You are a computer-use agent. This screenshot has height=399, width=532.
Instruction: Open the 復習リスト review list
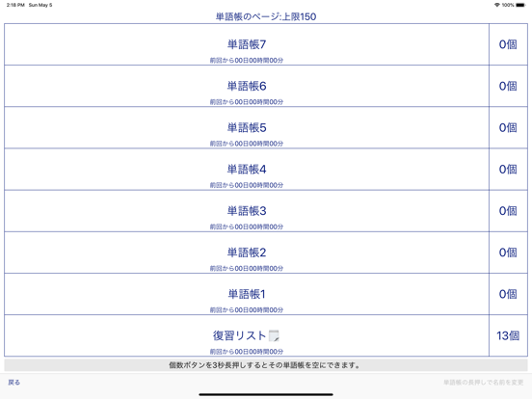[247, 335]
